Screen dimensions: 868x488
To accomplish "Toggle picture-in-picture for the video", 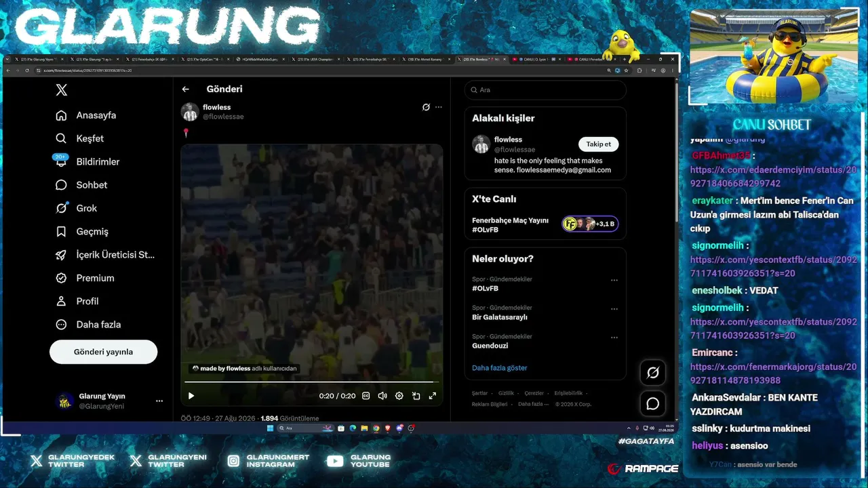I will (416, 396).
